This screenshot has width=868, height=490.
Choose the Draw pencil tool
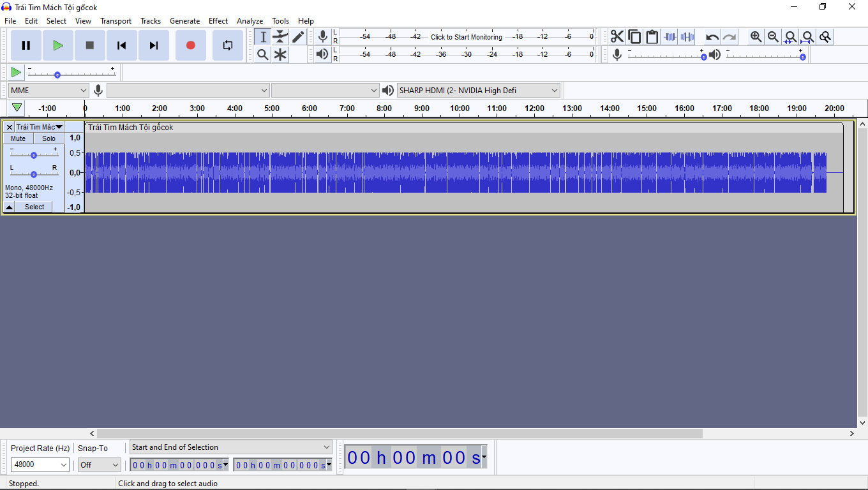[298, 37]
